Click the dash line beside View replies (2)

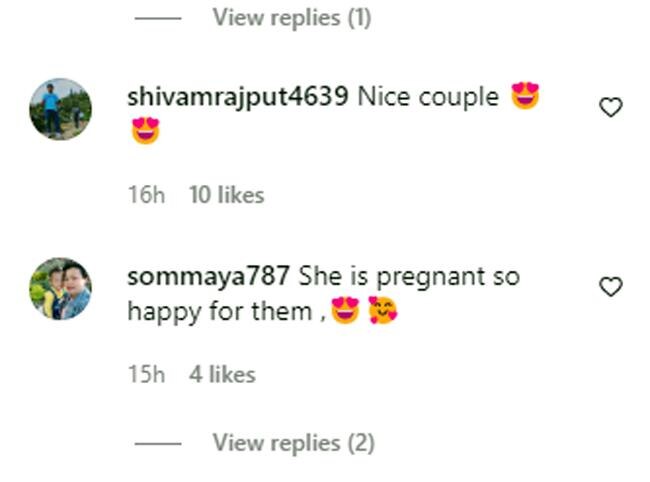tap(158, 443)
